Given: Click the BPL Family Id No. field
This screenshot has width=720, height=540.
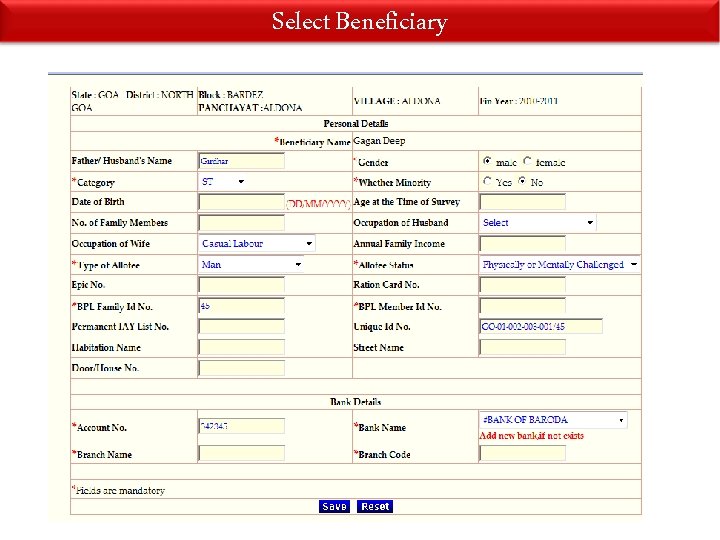Looking at the screenshot, I should pos(242,306).
